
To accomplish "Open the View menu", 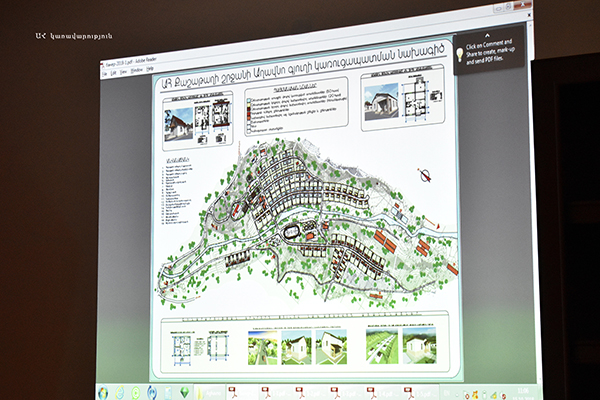I will [x=123, y=72].
